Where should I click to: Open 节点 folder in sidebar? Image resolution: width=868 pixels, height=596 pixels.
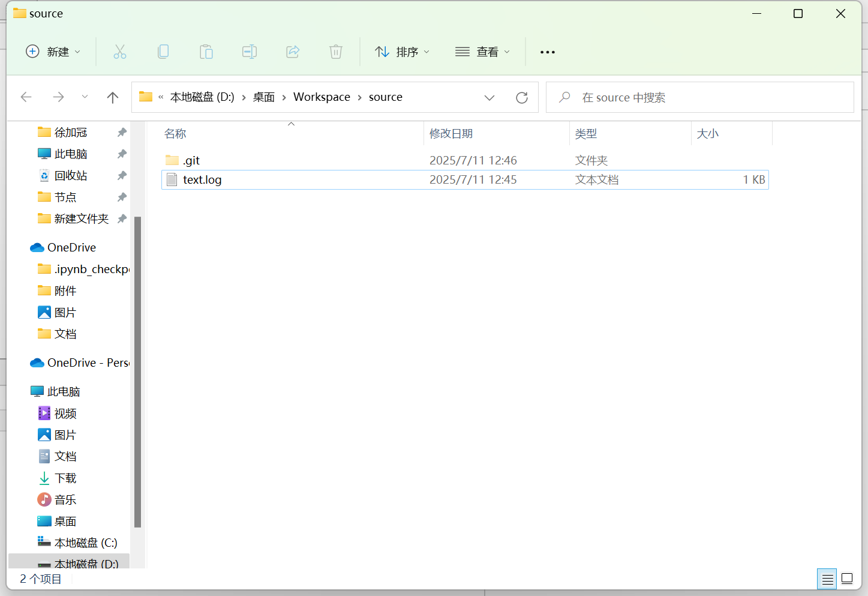click(65, 197)
